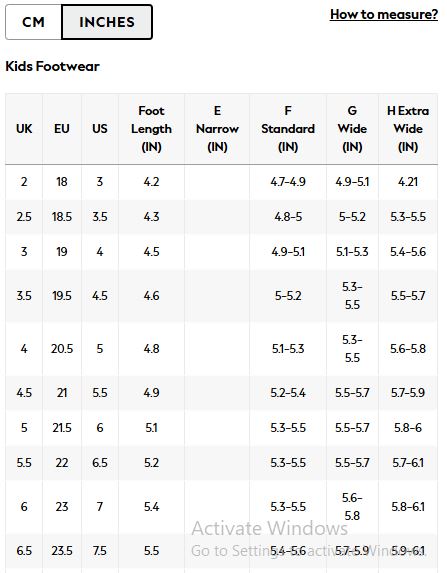Click the Kids Footwear heading
447x573 pixels.
52,66
